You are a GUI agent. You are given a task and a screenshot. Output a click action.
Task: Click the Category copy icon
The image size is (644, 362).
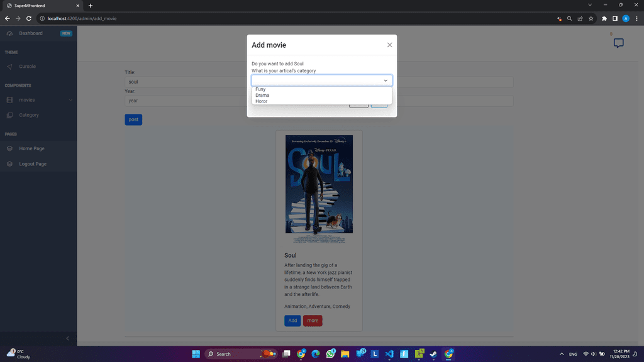pyautogui.click(x=9, y=115)
